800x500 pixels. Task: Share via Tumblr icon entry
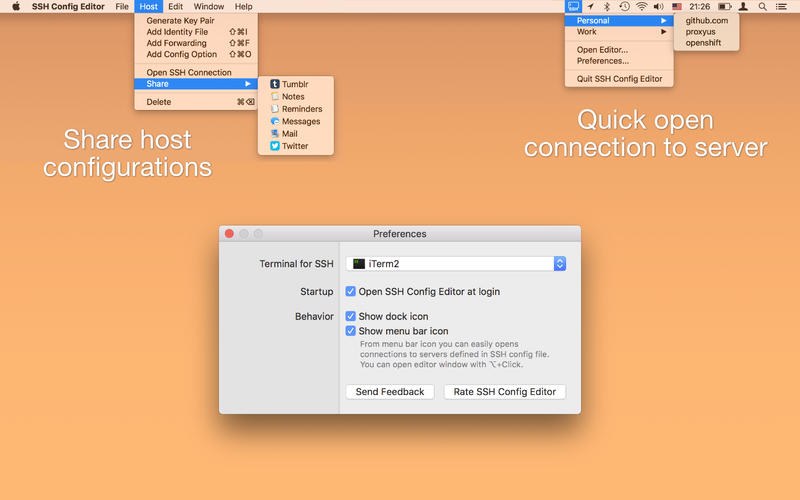click(296, 84)
